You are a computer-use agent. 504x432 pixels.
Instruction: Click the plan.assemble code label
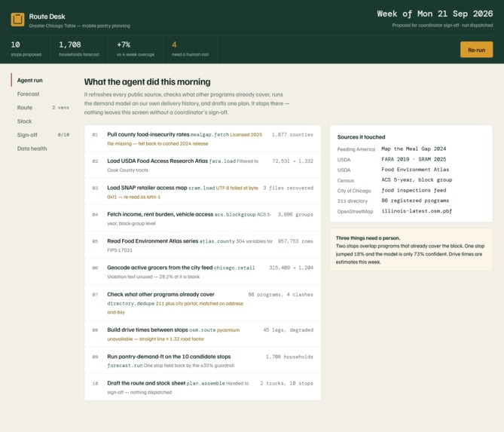click(x=206, y=384)
